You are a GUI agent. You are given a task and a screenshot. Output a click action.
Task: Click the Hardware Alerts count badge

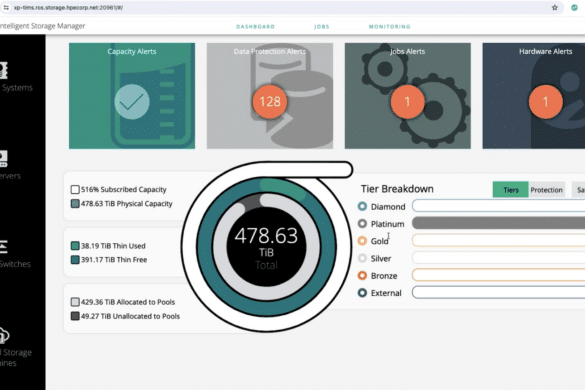pyautogui.click(x=545, y=102)
